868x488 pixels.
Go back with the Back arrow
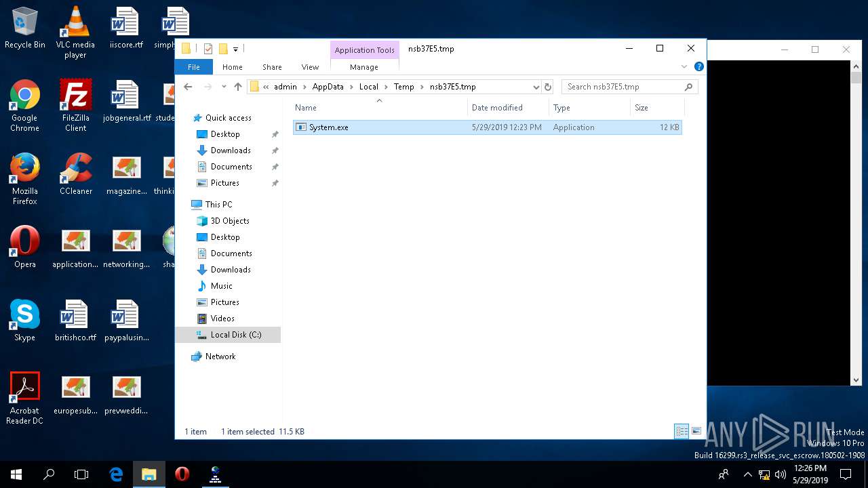(188, 87)
